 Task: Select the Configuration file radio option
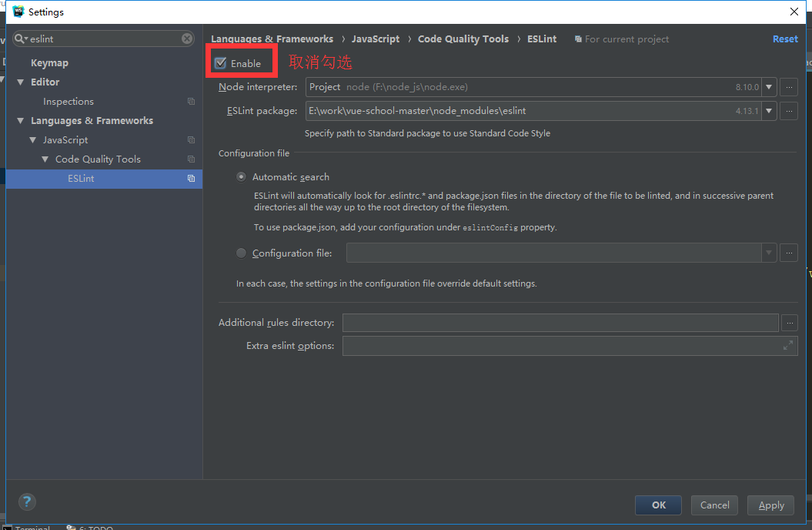coord(242,253)
